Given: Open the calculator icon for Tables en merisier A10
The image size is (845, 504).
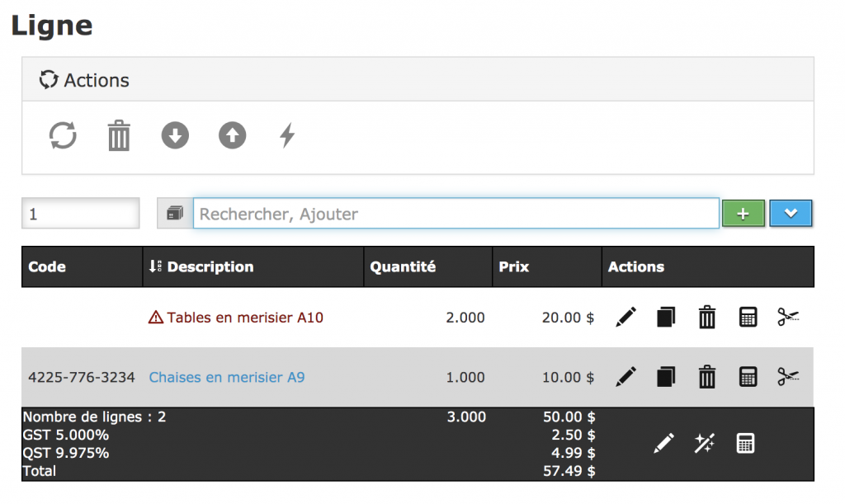Looking at the screenshot, I should pyautogui.click(x=748, y=317).
